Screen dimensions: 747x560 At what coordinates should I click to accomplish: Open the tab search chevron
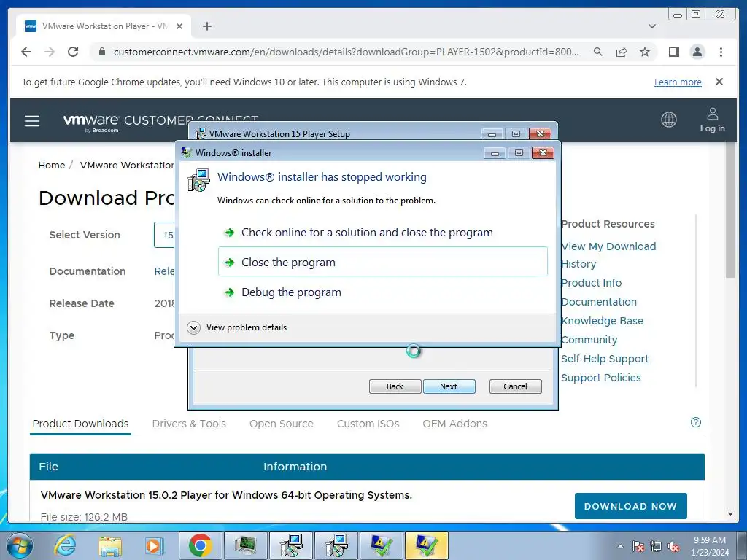click(652, 26)
